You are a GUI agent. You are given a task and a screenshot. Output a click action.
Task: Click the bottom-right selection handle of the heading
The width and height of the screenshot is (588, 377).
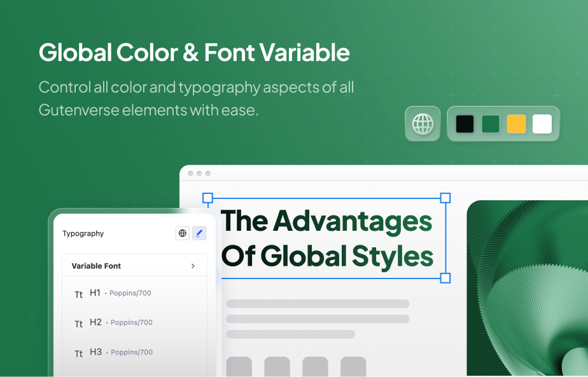[445, 278]
